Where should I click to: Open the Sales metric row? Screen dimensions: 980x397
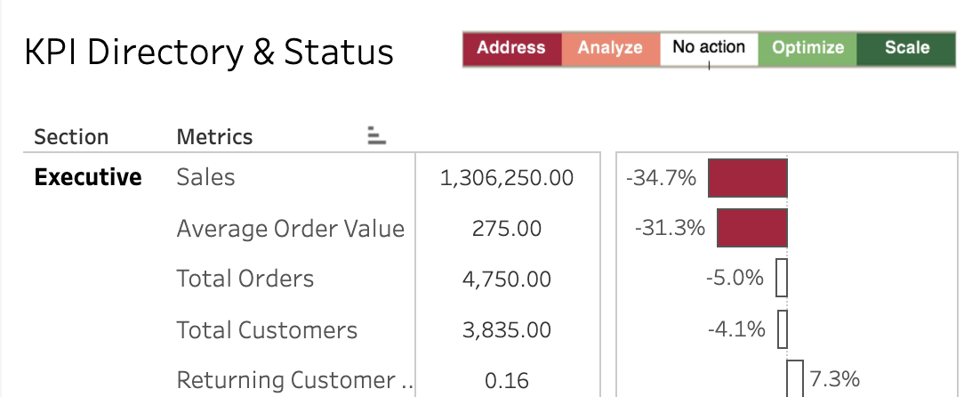click(205, 177)
